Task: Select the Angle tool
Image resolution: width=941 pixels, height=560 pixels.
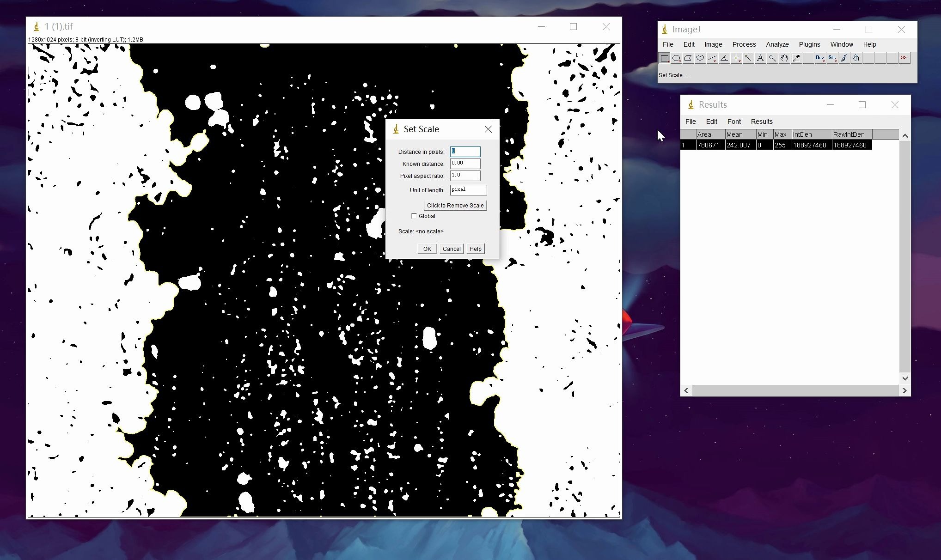Action: pos(724,58)
